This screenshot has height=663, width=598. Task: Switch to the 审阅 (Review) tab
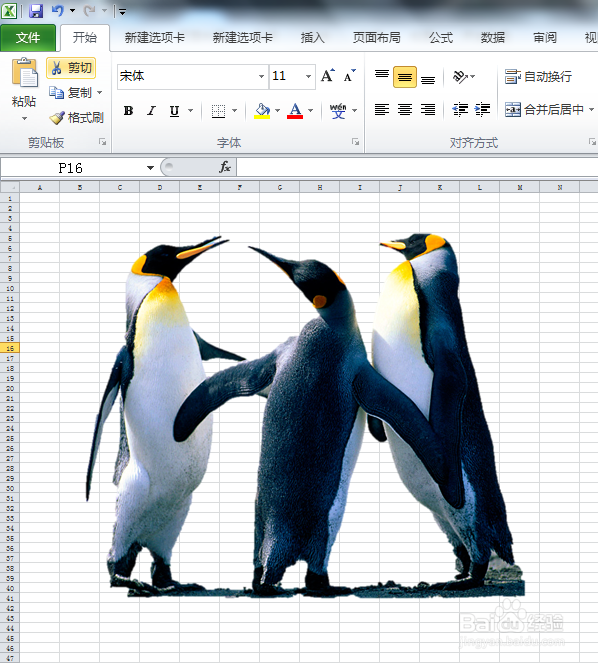(x=545, y=38)
